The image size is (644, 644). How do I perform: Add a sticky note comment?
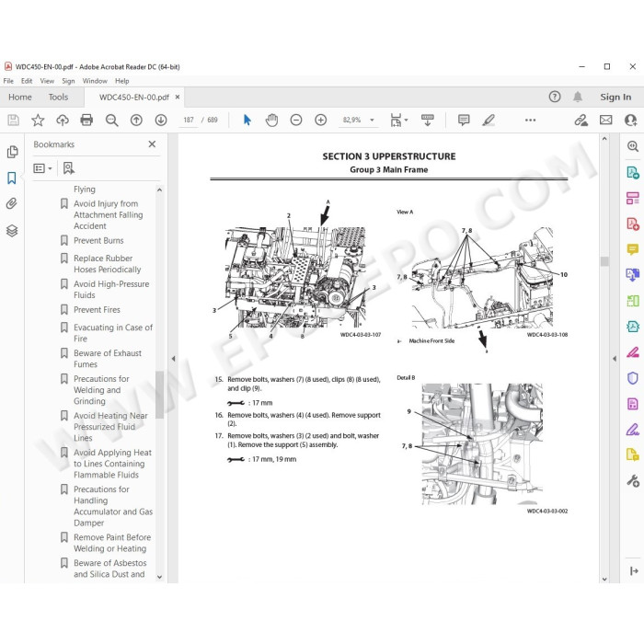464,120
